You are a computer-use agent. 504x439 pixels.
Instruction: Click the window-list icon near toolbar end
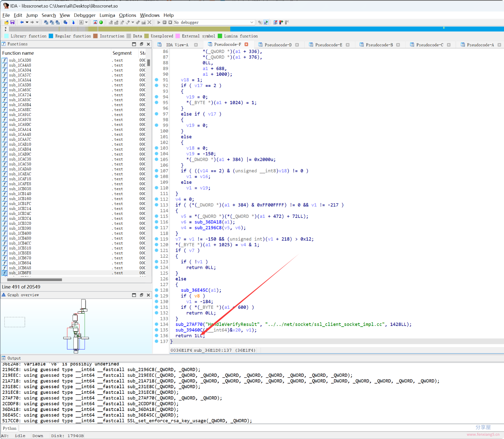coord(275,22)
